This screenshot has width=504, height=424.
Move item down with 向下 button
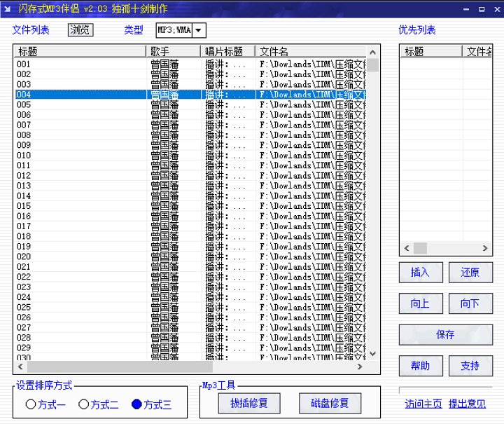470,303
